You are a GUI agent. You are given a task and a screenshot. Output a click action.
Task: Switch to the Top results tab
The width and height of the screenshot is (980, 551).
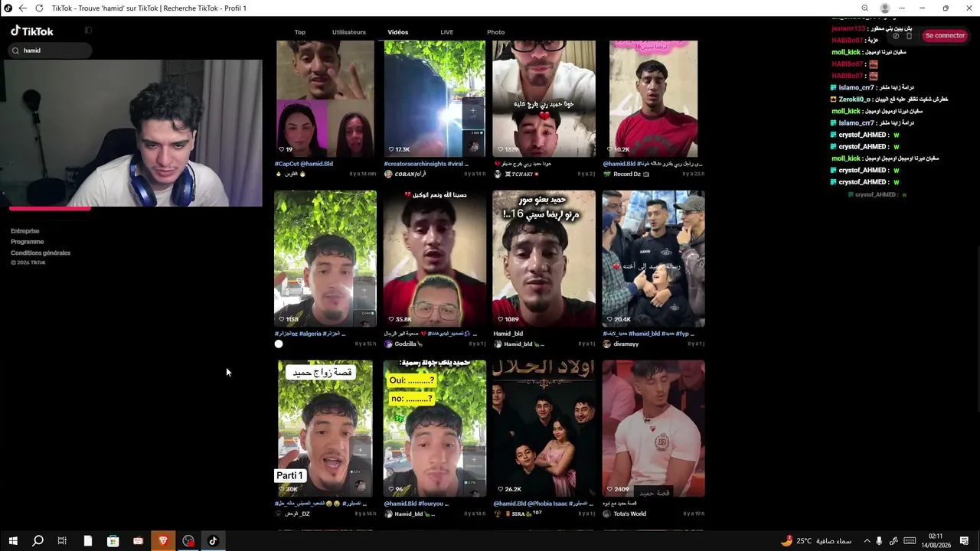pyautogui.click(x=300, y=32)
